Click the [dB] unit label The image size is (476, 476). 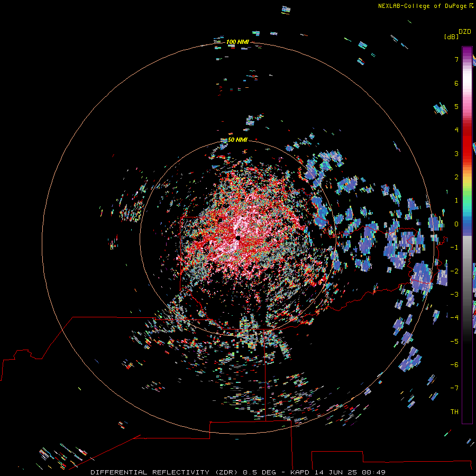(x=451, y=36)
